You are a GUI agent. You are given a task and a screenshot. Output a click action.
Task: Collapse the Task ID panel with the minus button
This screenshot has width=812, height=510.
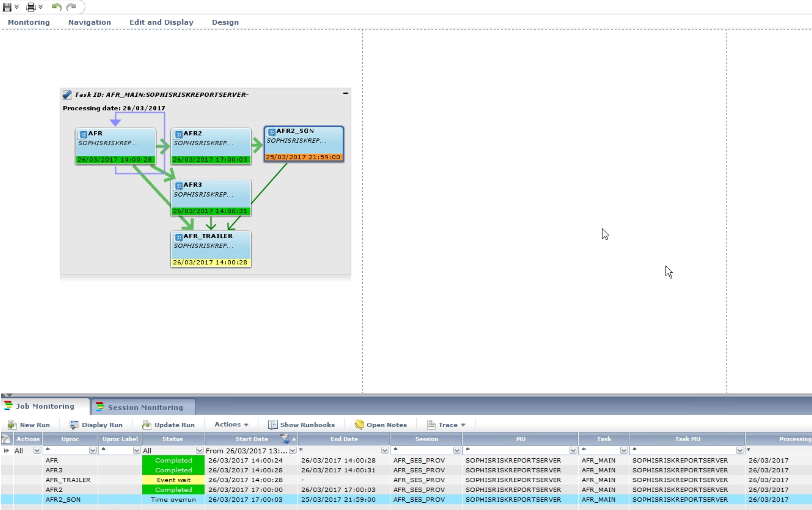(346, 93)
